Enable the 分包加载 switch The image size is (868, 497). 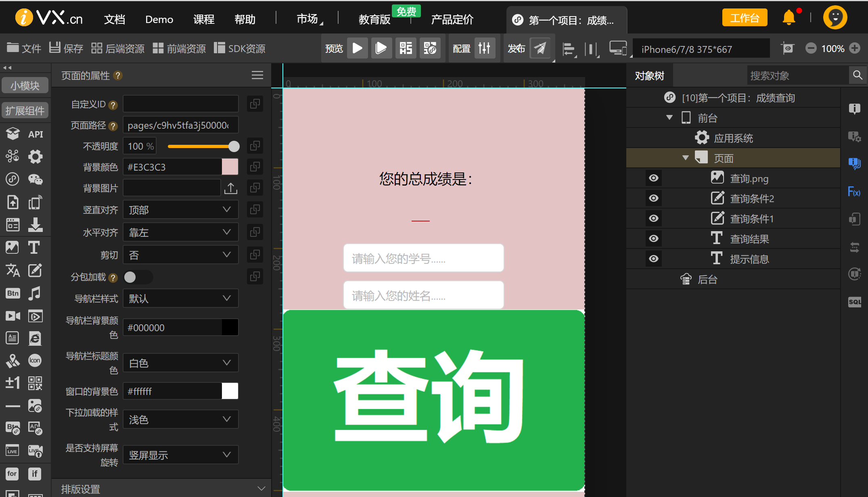coord(137,277)
